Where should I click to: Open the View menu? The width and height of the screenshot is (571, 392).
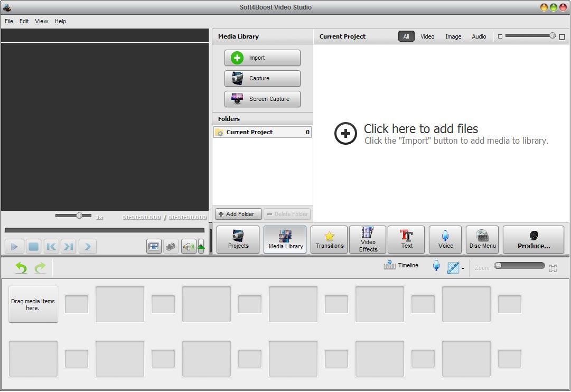(41, 21)
